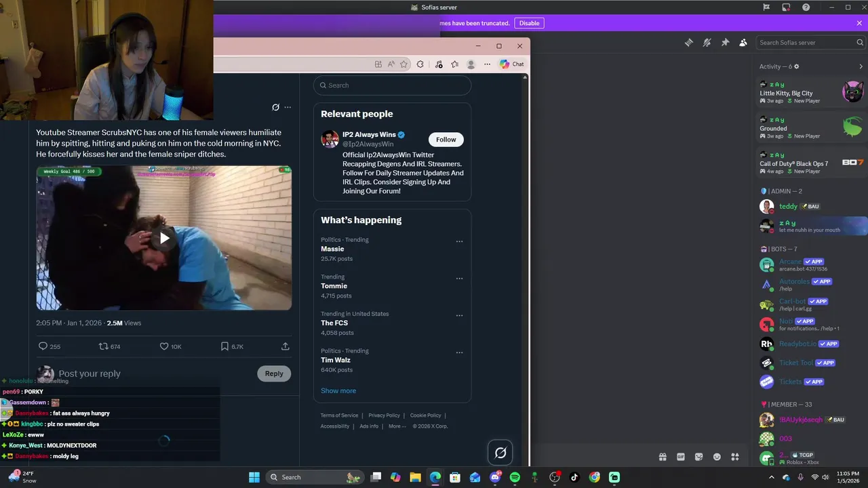The height and width of the screenshot is (488, 868).
Task: Add page to Edge favorites star
Action: pyautogui.click(x=404, y=64)
